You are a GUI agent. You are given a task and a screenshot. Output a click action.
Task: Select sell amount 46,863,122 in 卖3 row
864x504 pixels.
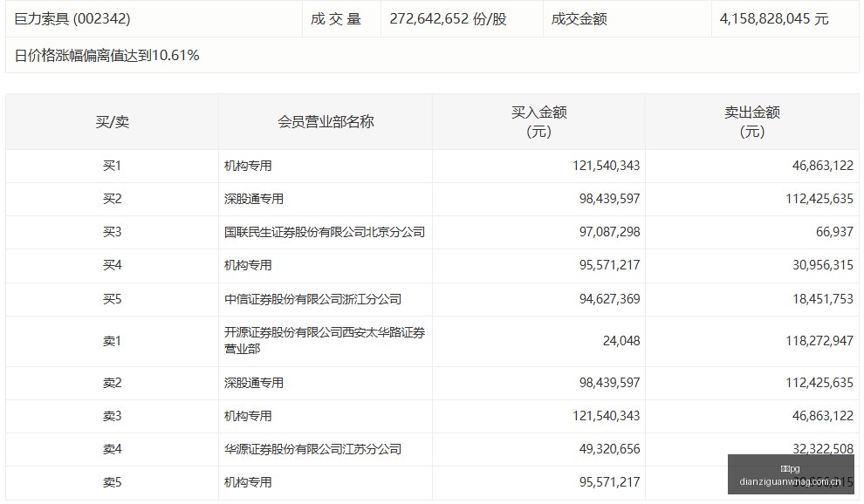tap(823, 416)
